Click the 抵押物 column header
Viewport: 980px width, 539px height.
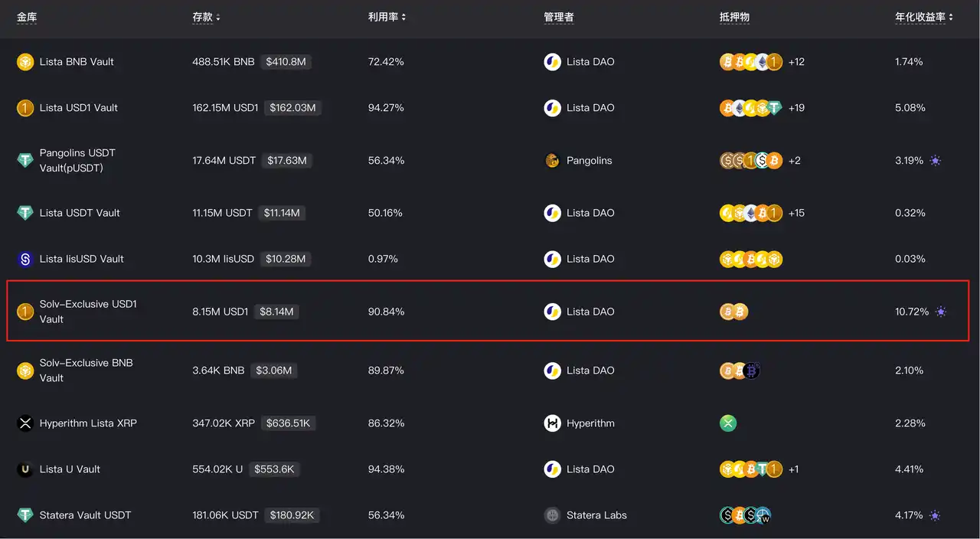point(734,17)
